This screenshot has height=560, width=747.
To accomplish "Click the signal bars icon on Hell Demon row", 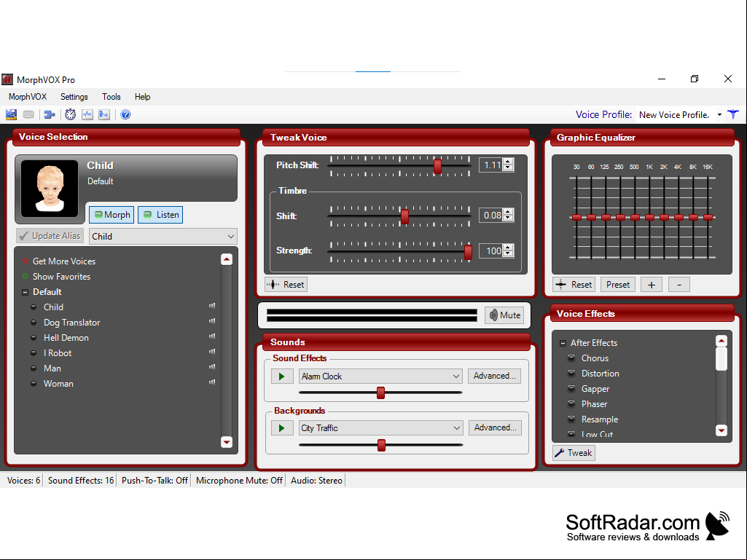I will click(x=212, y=336).
